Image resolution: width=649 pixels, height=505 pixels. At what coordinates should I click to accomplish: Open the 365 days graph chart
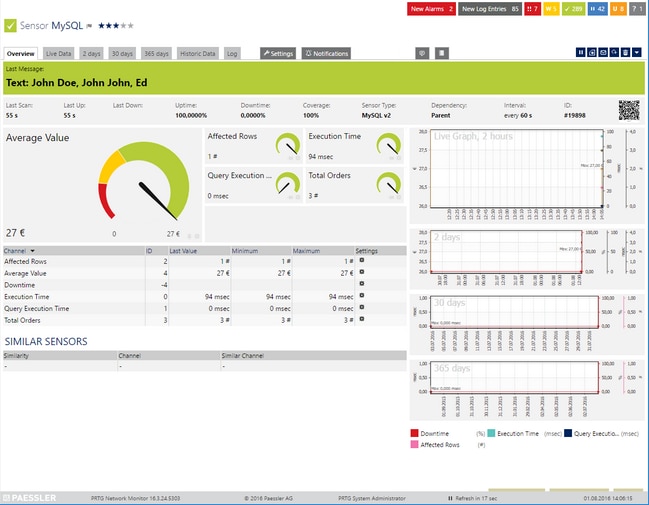click(527, 390)
